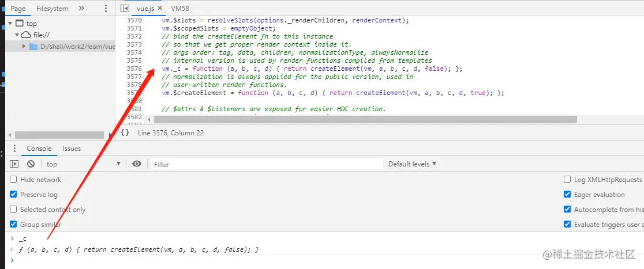644x269 pixels.
Task: Create live expression with eye icon
Action: click(x=137, y=164)
